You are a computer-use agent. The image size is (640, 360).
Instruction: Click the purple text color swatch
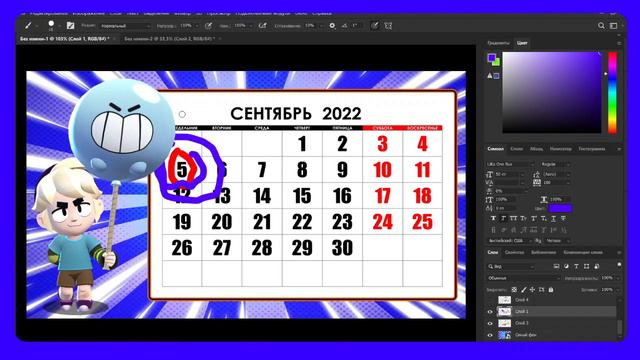(x=560, y=208)
